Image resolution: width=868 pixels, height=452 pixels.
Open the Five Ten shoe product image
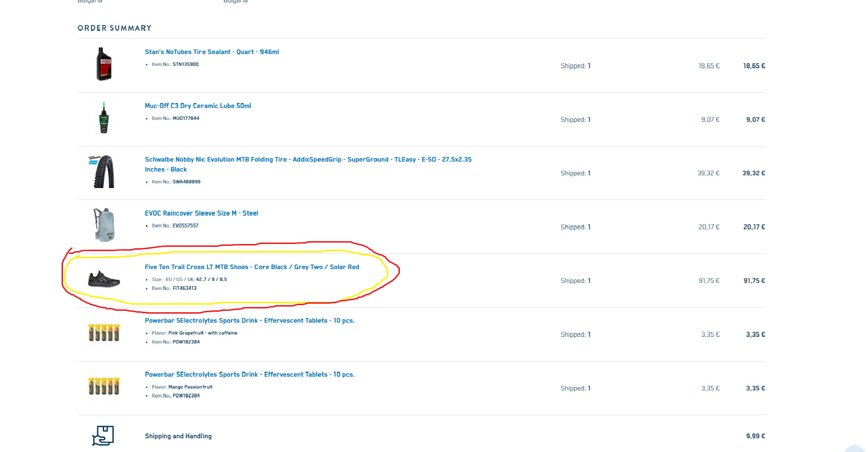pyautogui.click(x=104, y=279)
